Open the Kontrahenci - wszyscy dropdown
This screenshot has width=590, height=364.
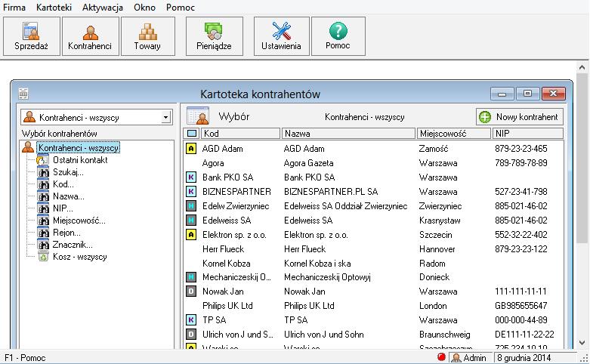165,117
